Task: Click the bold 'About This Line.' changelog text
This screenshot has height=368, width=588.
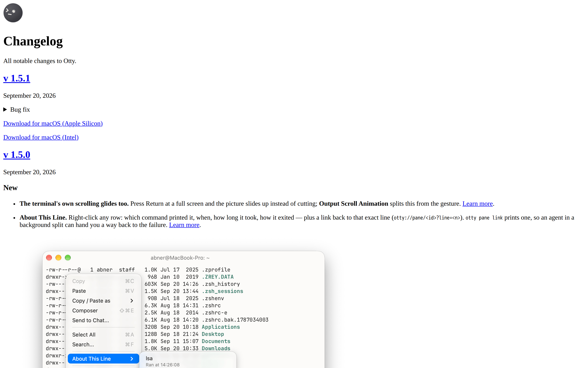Action: coord(43,217)
